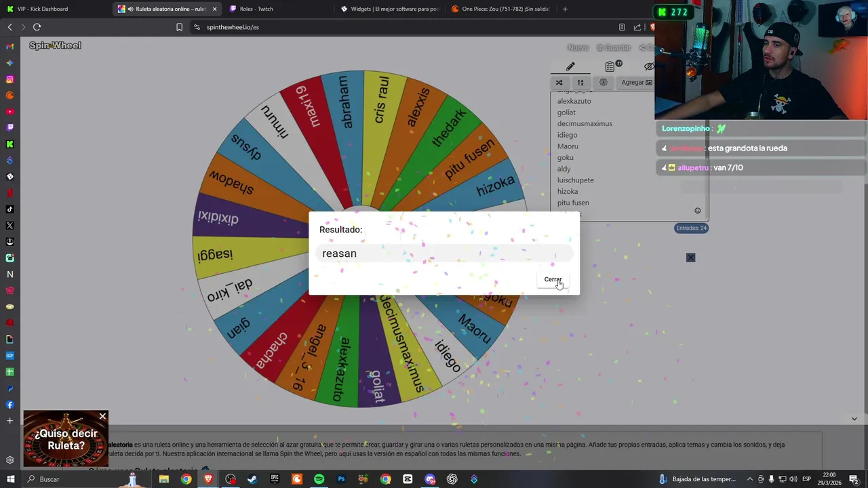The image size is (868, 488).
Task: Open the ¿Quiso decir Ruleta? ad thumbnail
Action: (65, 440)
